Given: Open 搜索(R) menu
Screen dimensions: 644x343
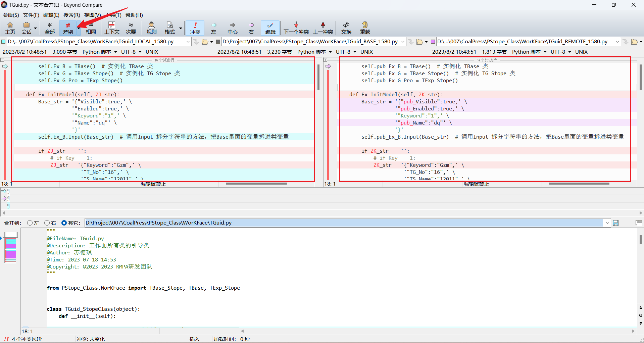Looking at the screenshot, I should coord(71,15).
